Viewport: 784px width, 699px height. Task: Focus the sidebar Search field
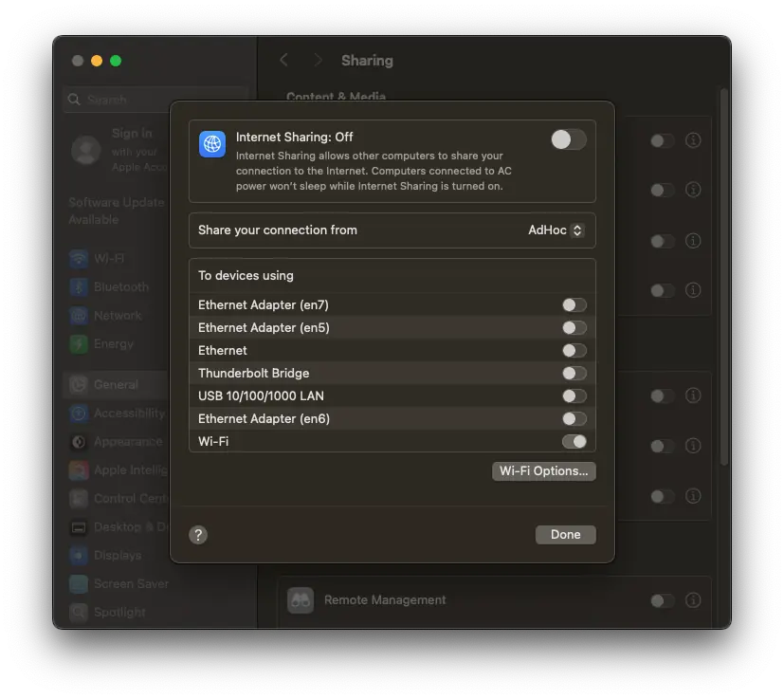coord(155,99)
